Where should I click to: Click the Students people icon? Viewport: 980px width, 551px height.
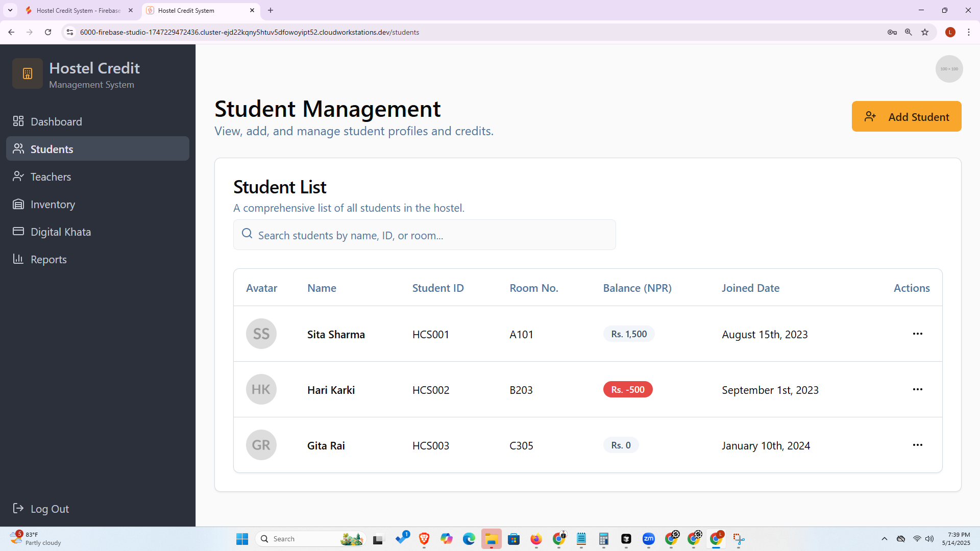tap(18, 148)
